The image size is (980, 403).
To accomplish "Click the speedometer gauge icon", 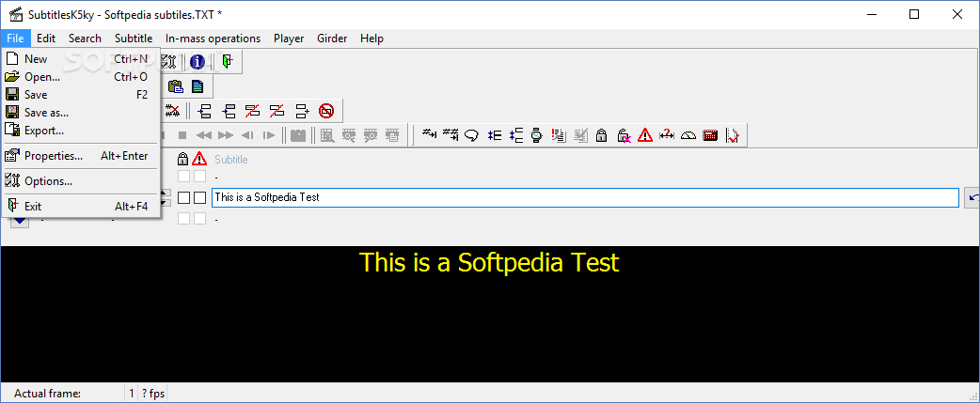I will [688, 134].
